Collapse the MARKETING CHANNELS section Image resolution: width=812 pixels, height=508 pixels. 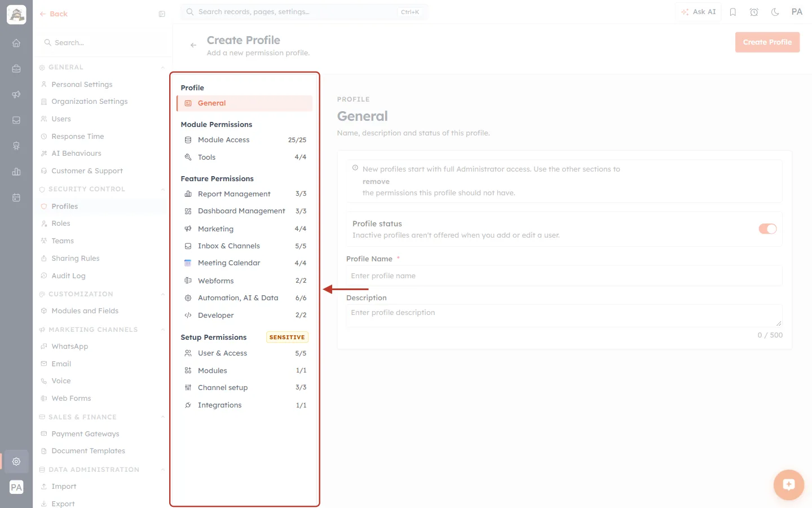click(x=163, y=330)
